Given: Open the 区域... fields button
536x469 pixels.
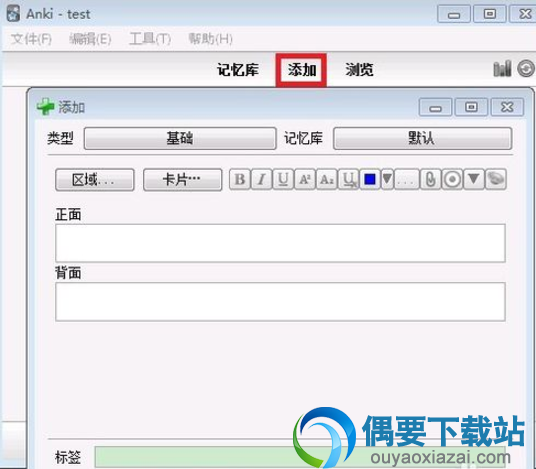Looking at the screenshot, I should (95, 179).
